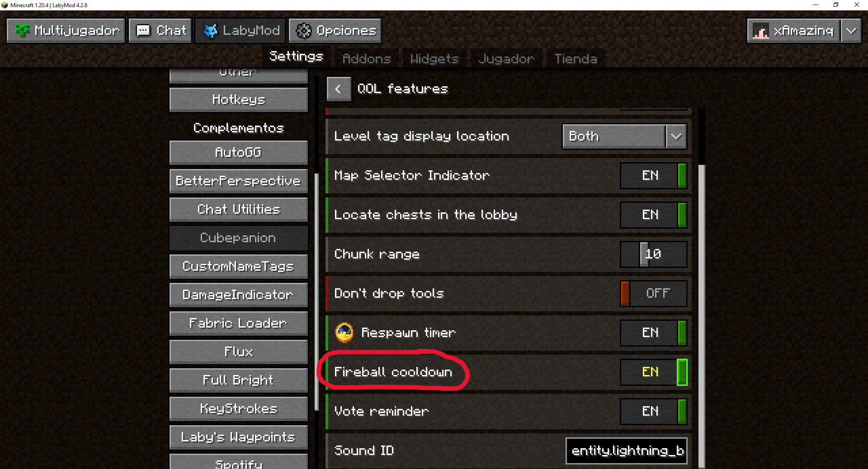
Task: Open Level tag display location dropdown
Action: [x=624, y=136]
